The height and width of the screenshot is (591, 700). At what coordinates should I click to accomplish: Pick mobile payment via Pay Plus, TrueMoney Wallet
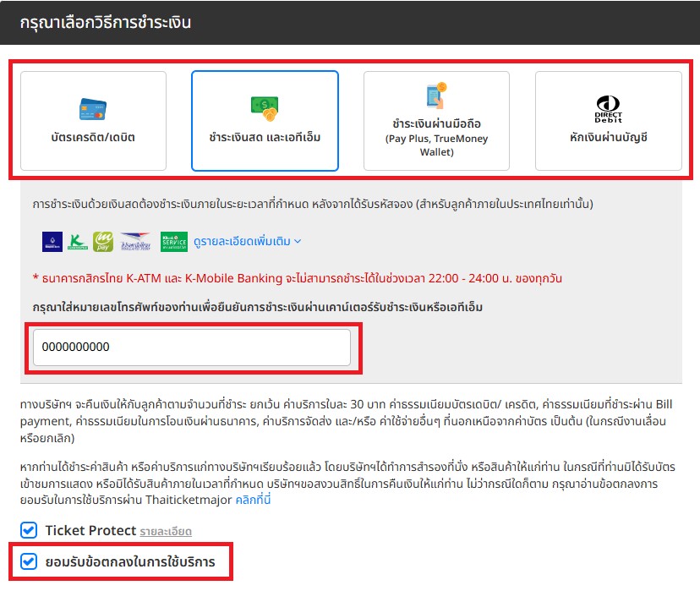(436, 121)
